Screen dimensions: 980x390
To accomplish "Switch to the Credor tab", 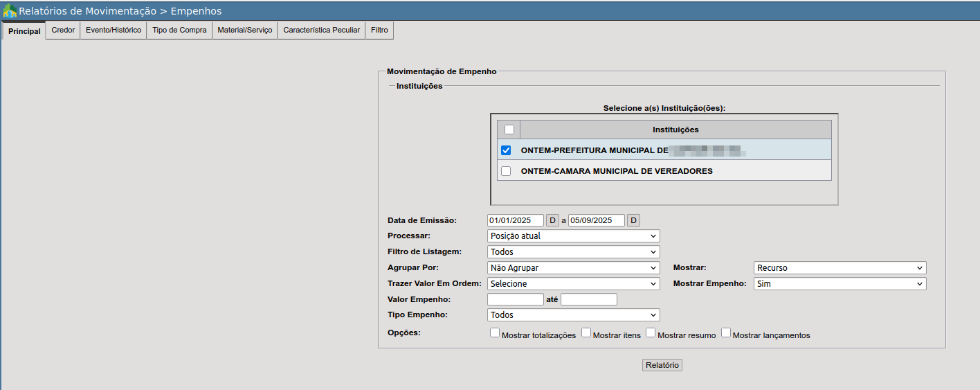I will [x=63, y=30].
